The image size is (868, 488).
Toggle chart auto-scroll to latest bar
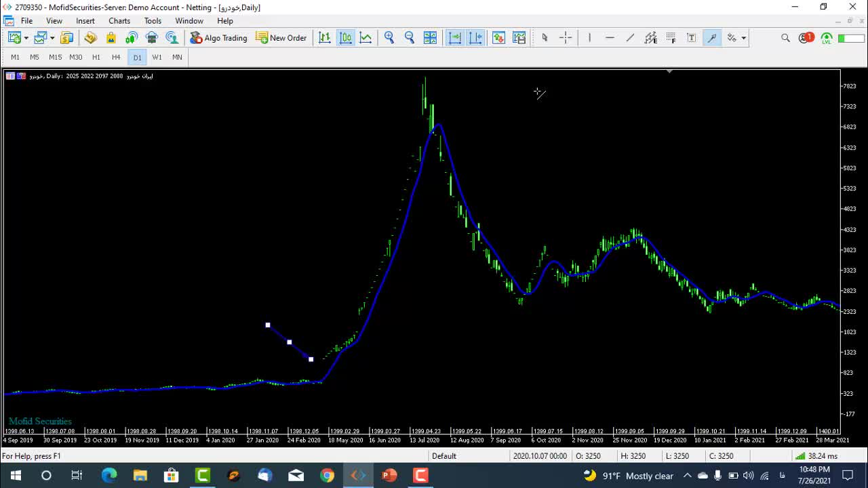point(455,38)
